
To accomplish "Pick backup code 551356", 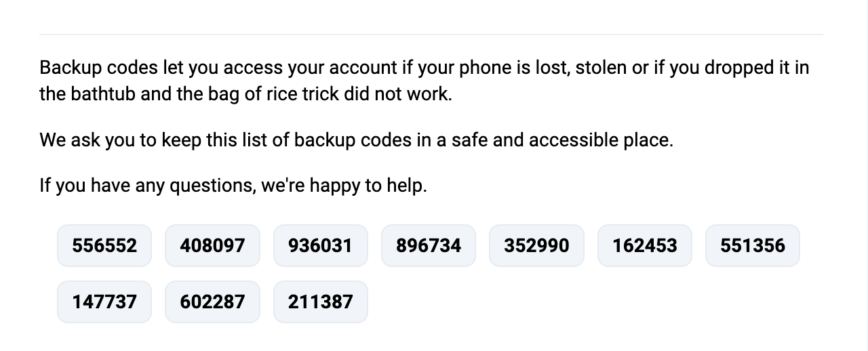I will (753, 245).
